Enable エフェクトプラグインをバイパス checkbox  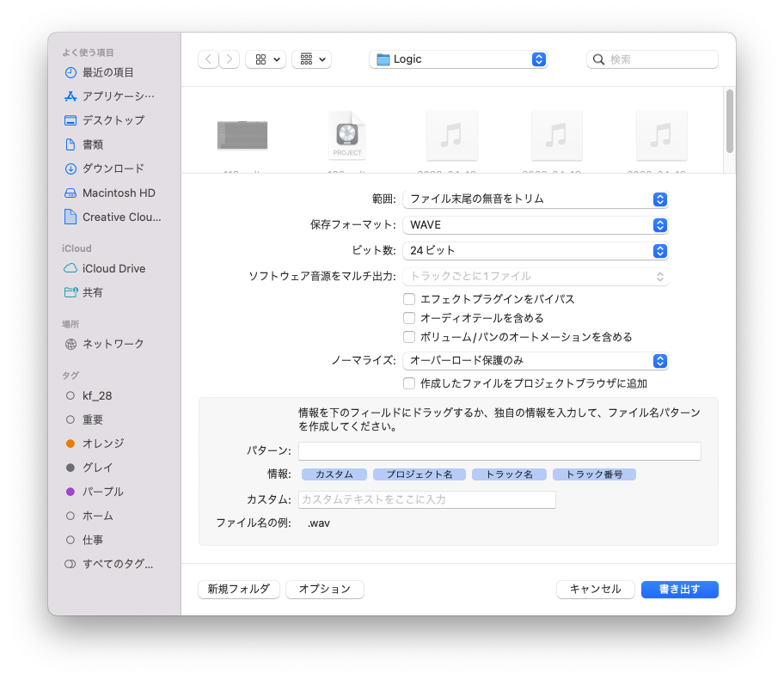[409, 299]
